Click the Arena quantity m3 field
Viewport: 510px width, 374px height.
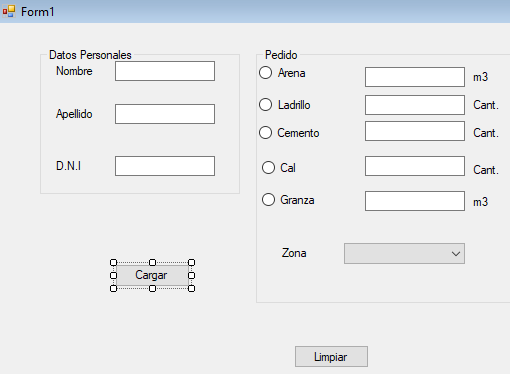click(x=415, y=77)
